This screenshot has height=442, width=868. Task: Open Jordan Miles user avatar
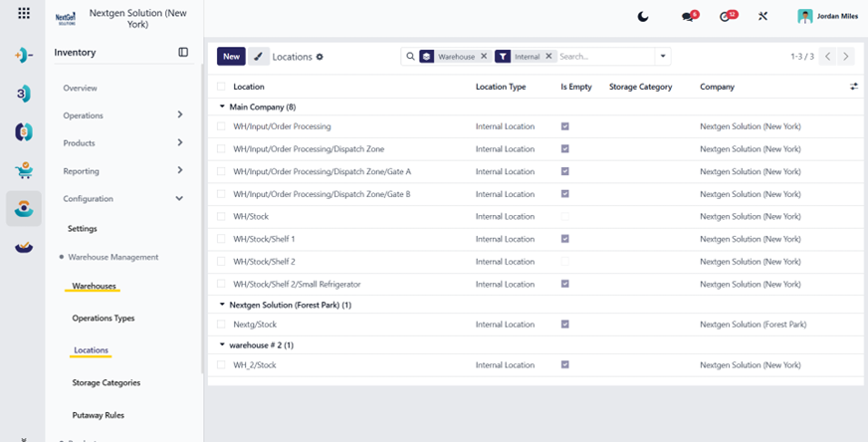pos(804,16)
